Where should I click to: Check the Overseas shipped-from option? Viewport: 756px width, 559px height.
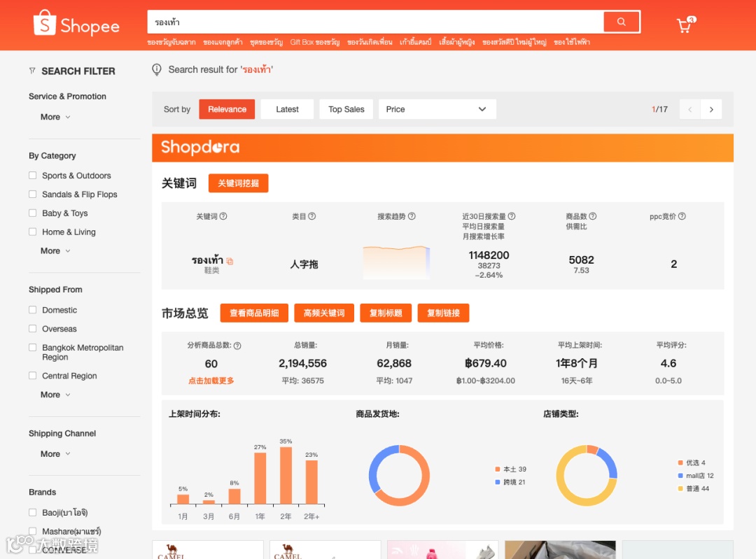(33, 329)
